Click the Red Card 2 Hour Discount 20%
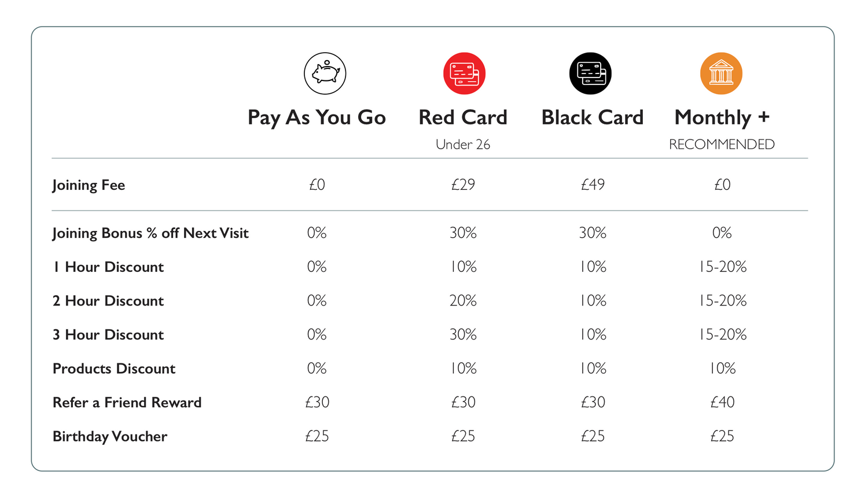Viewport: 868px width, 497px height. pos(463,301)
